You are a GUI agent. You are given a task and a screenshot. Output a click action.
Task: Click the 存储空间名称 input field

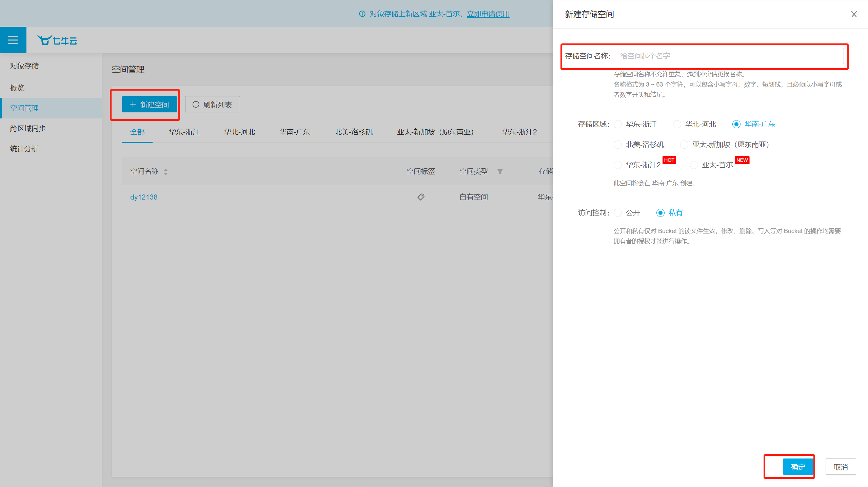(728, 56)
